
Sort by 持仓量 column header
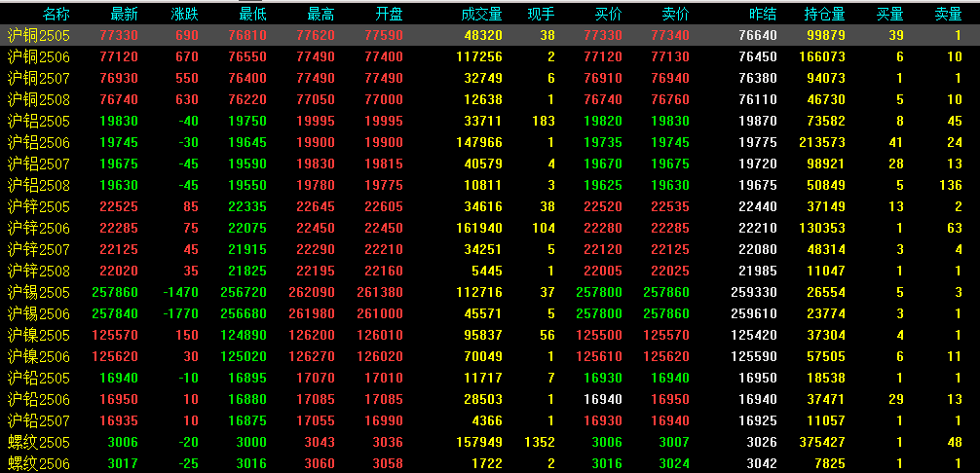(x=824, y=14)
